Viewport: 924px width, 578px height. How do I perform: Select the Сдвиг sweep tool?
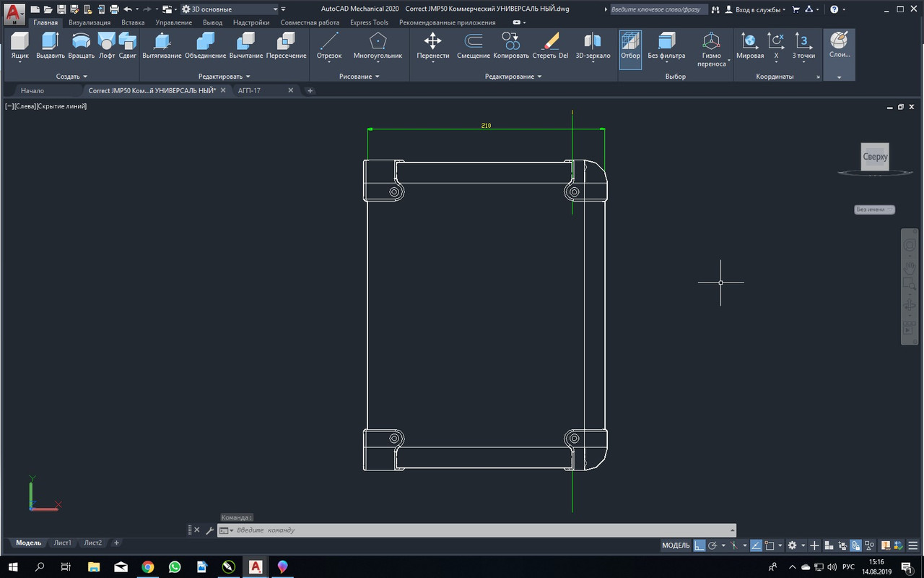[x=128, y=46]
